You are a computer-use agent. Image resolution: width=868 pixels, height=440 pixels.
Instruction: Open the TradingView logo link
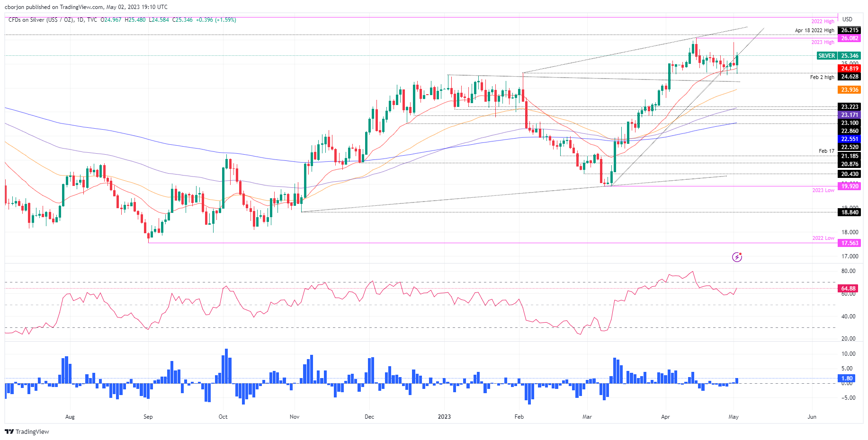click(x=27, y=431)
